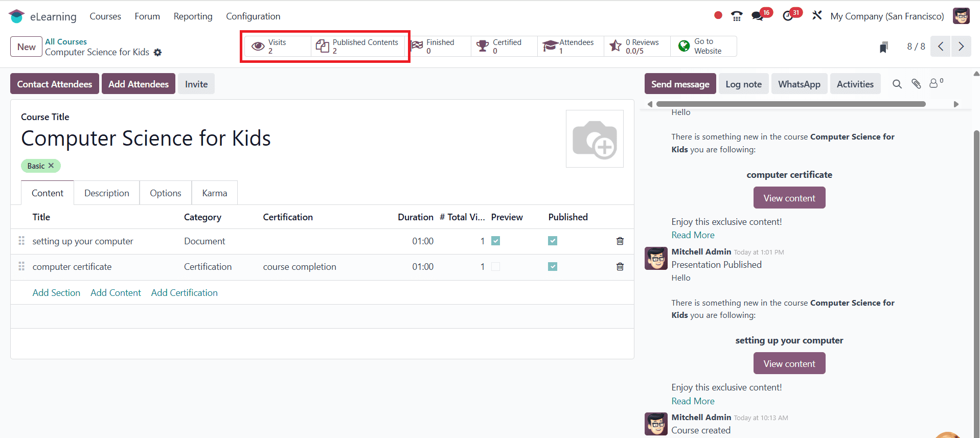
Task: Switch to the Content tab
Action: (48, 193)
